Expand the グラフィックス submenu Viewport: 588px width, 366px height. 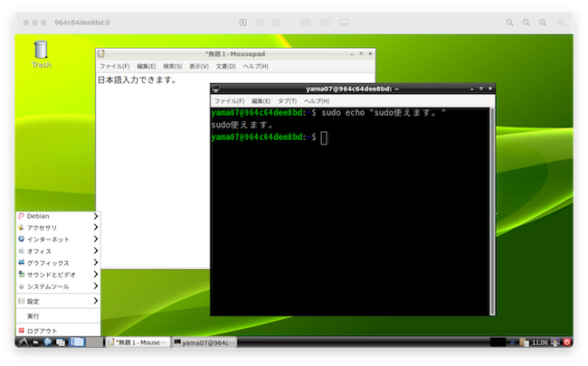click(x=58, y=263)
